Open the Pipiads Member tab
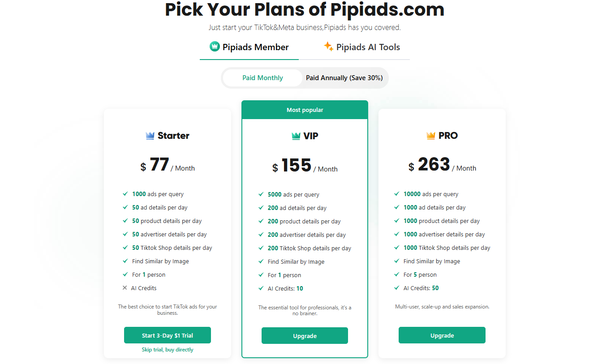Screen dimensions: 602x364 pyautogui.click(x=249, y=47)
